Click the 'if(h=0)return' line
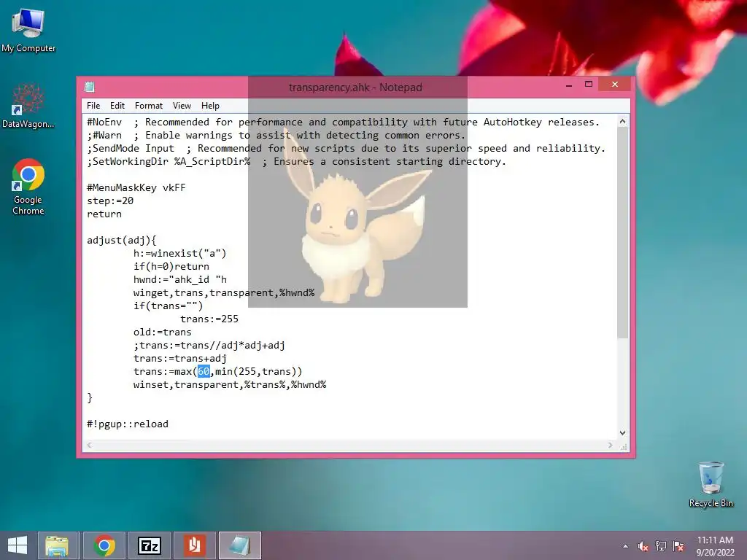This screenshot has width=747, height=560. [x=171, y=266]
